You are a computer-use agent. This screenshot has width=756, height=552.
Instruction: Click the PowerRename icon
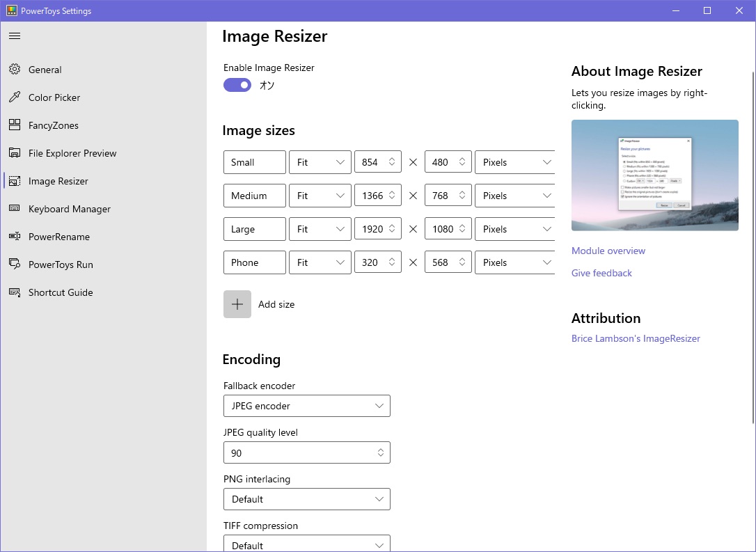click(x=15, y=237)
